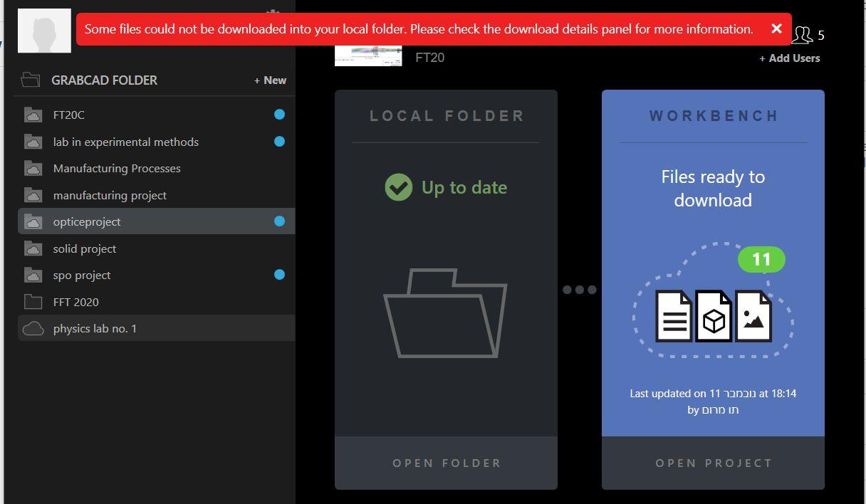Select the opticeproject entry
866x504 pixels.
[156, 221]
